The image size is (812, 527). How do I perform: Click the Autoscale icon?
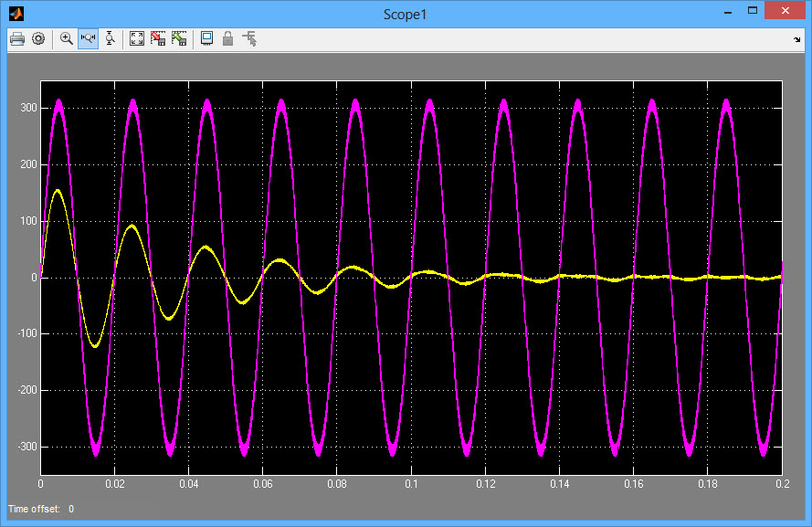[137, 39]
